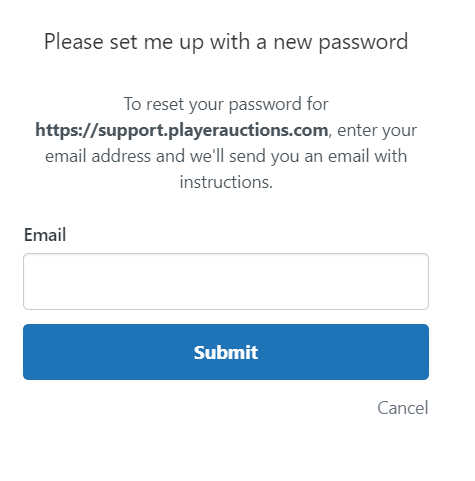Click the 'enter your' text after URL
The image size is (475, 481).
377,130
